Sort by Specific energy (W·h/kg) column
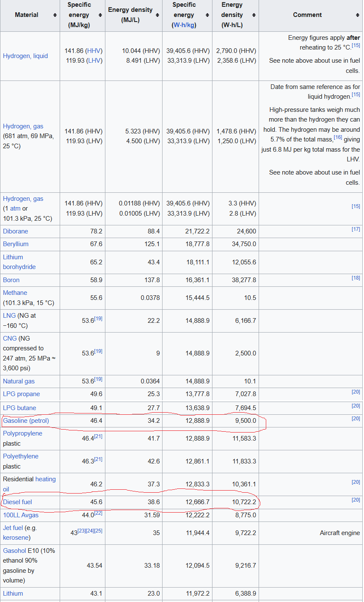This screenshot has width=364, height=602. coord(207,15)
